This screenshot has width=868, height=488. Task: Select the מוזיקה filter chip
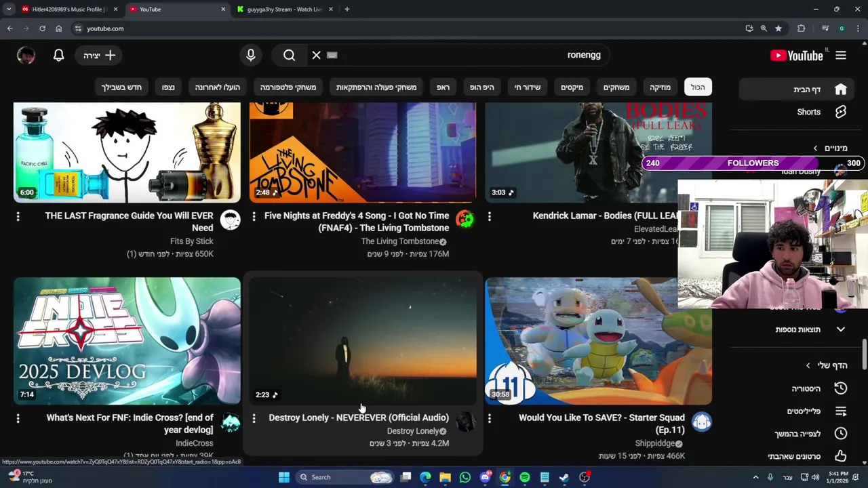(x=660, y=87)
